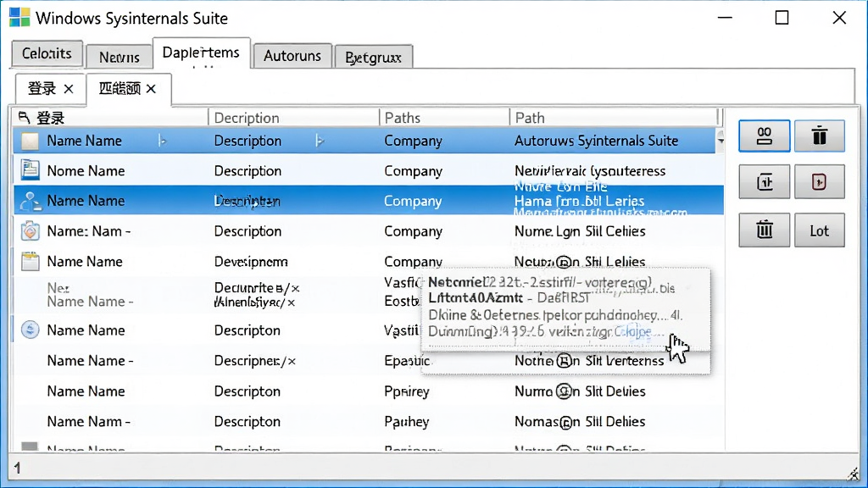
Task: Click the Devesipnem description cell
Action: 251,261
